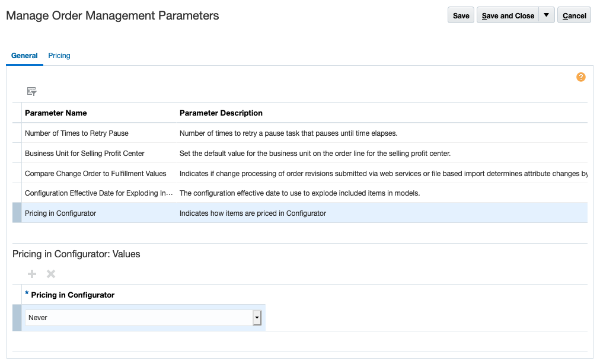The image size is (600, 364).
Task: Open the Query By Example filter
Action: (x=31, y=91)
